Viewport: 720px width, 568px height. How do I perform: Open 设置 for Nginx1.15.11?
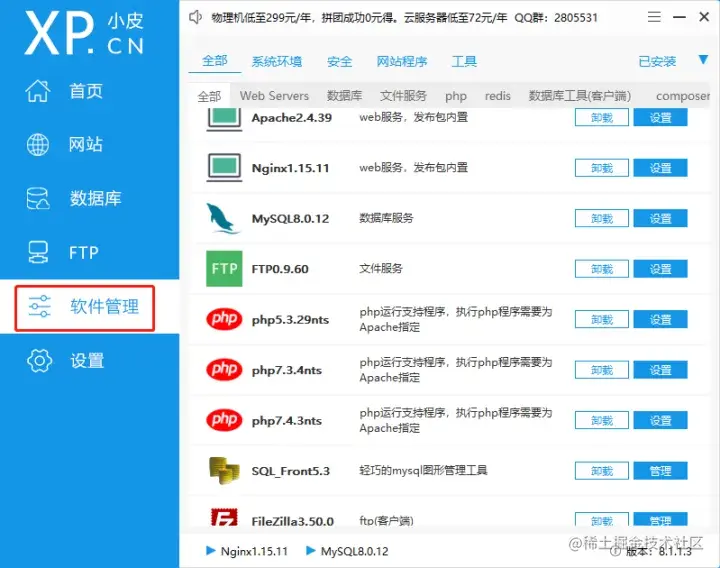(660, 168)
